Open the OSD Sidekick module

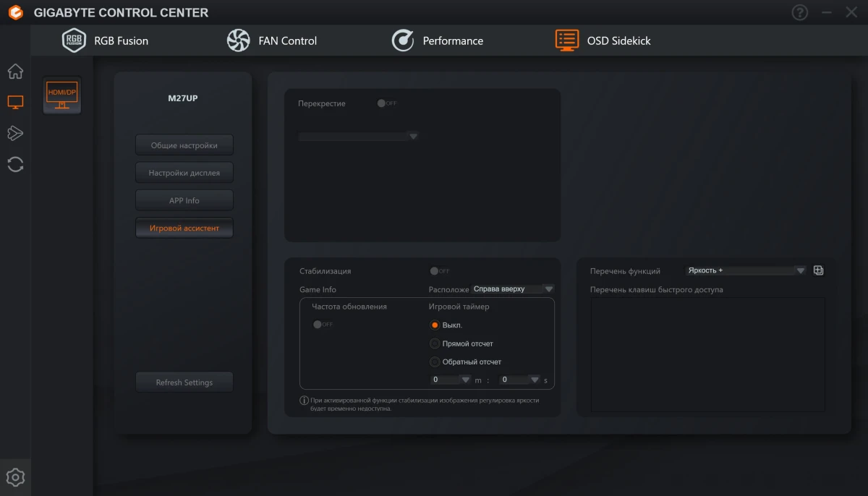tap(603, 40)
